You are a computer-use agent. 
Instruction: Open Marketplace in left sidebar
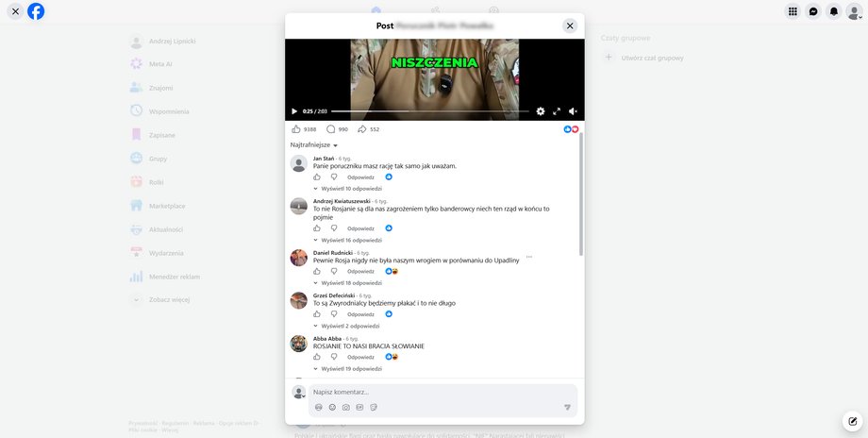pyautogui.click(x=167, y=206)
